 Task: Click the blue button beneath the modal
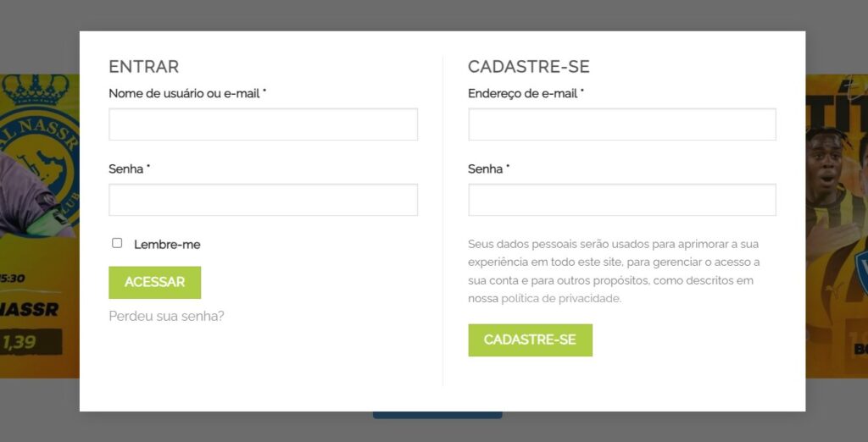tap(437, 415)
